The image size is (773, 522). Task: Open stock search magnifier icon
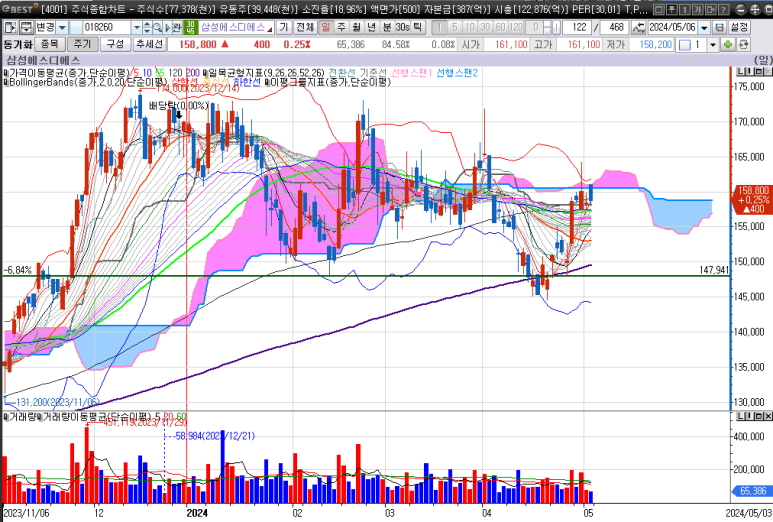157,27
